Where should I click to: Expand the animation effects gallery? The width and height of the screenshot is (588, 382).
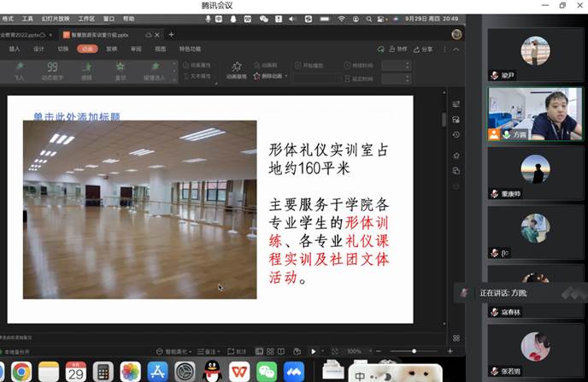point(174,79)
